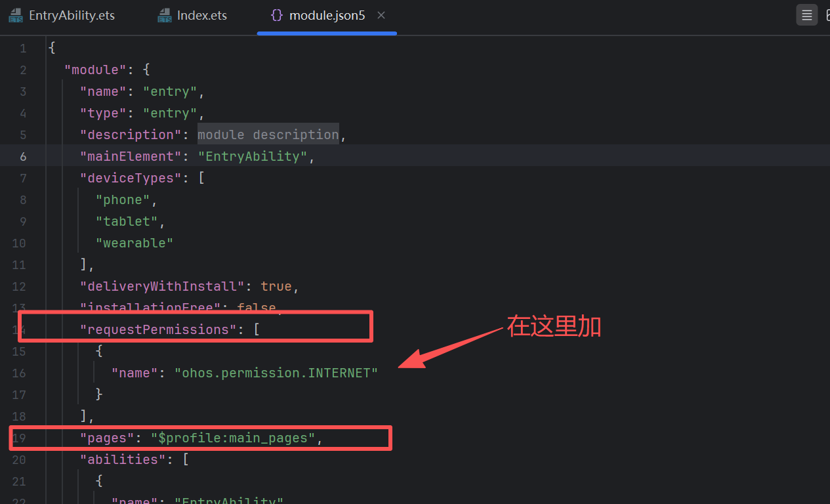The height and width of the screenshot is (504, 830).
Task: Click gutter line number 2
Action: 23,70
